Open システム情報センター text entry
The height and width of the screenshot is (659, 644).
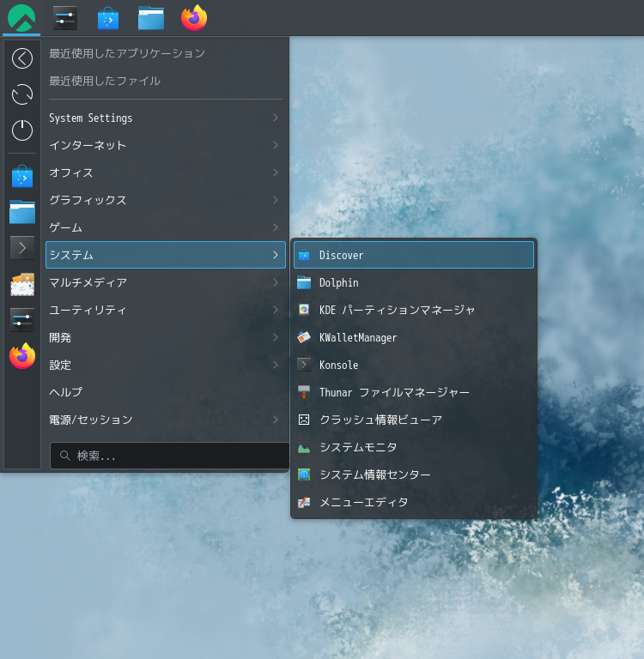(374, 475)
